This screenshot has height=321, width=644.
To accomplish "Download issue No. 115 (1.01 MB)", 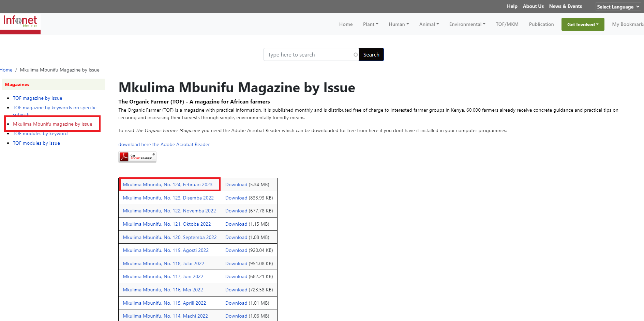I will point(236,303).
